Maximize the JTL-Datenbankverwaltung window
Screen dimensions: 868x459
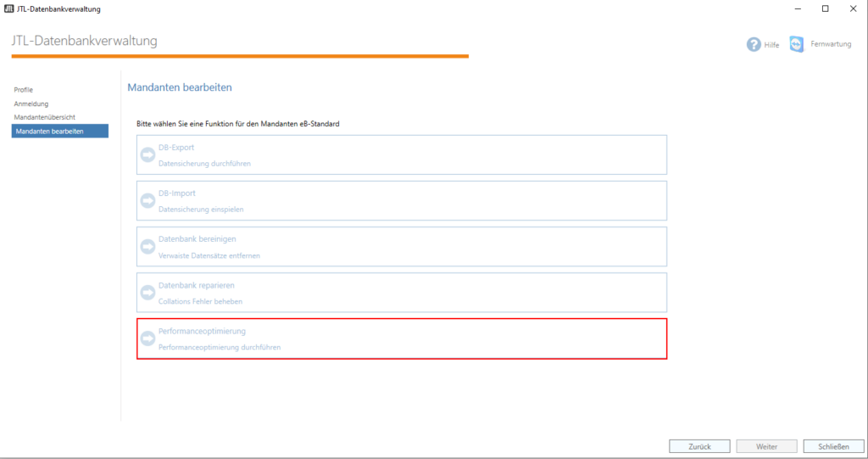[x=826, y=8]
